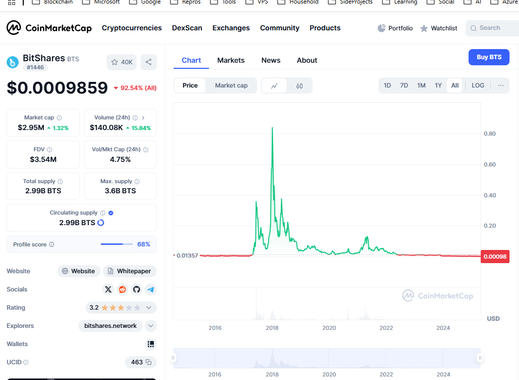
Task: Show Circulating supply info icon
Action: coord(103,213)
